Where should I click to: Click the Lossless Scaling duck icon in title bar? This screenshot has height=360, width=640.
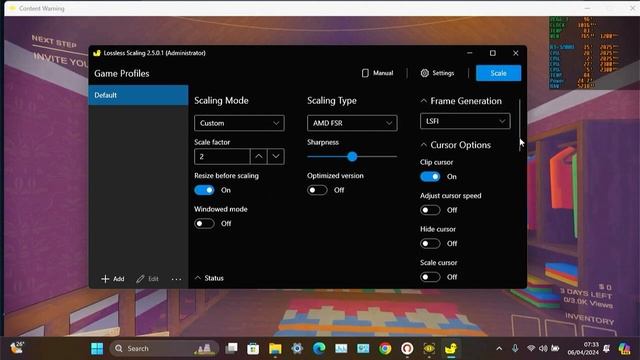coord(97,53)
